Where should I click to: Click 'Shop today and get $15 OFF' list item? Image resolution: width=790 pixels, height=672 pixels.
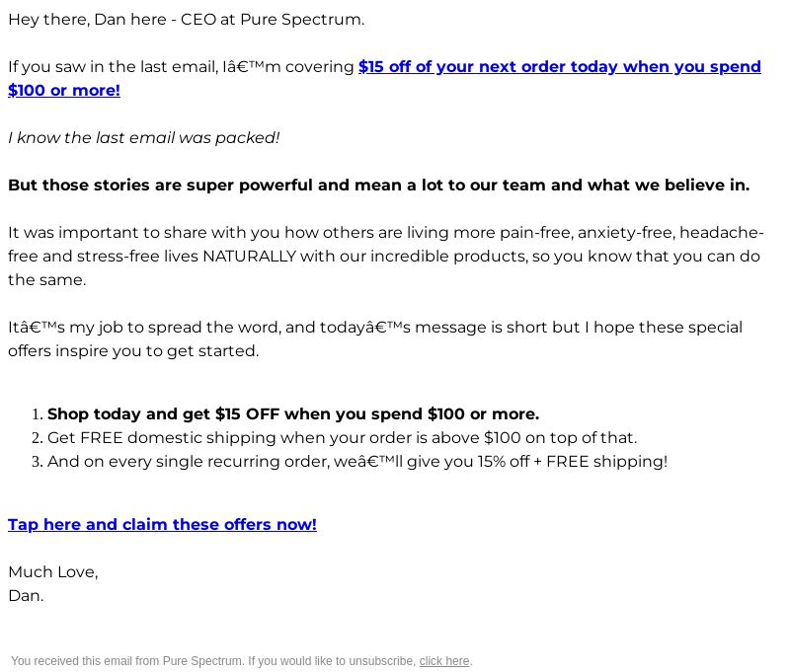point(293,413)
